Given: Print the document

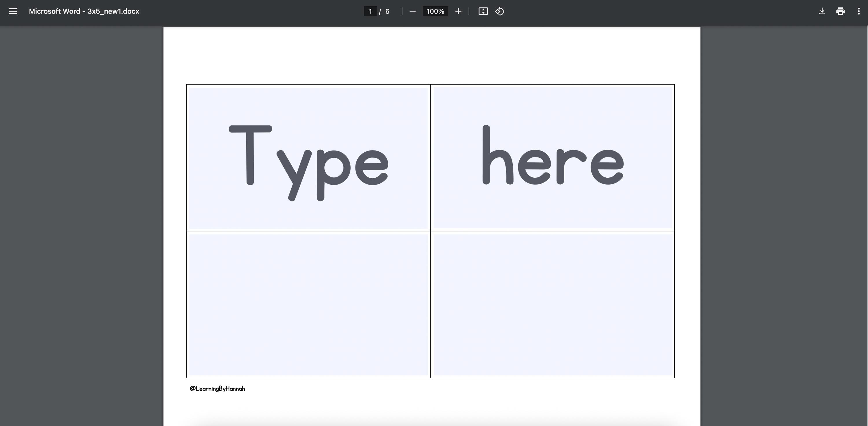Looking at the screenshot, I should coord(841,11).
